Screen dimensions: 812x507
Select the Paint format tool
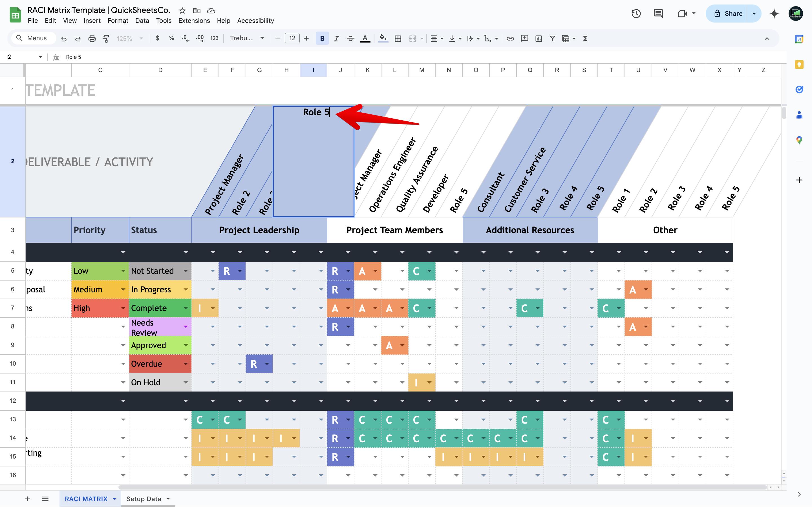pos(105,38)
